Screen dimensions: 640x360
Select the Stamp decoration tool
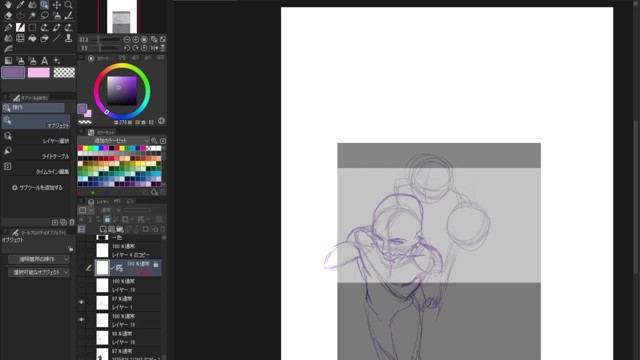point(69,38)
